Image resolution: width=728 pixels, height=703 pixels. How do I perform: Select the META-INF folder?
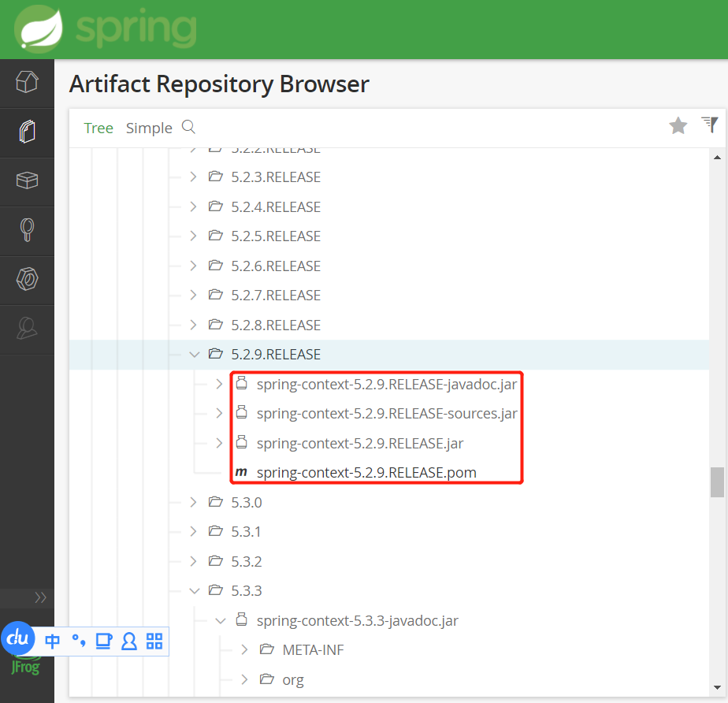pyautogui.click(x=313, y=650)
